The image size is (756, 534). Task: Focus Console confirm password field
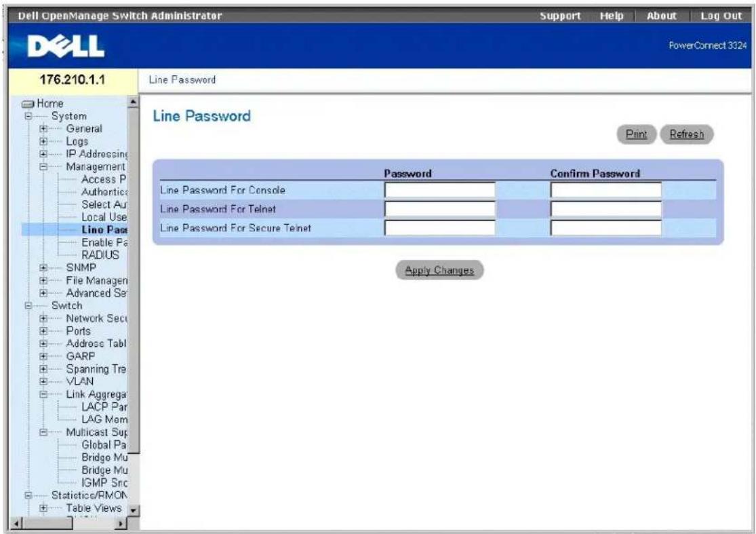coord(606,190)
